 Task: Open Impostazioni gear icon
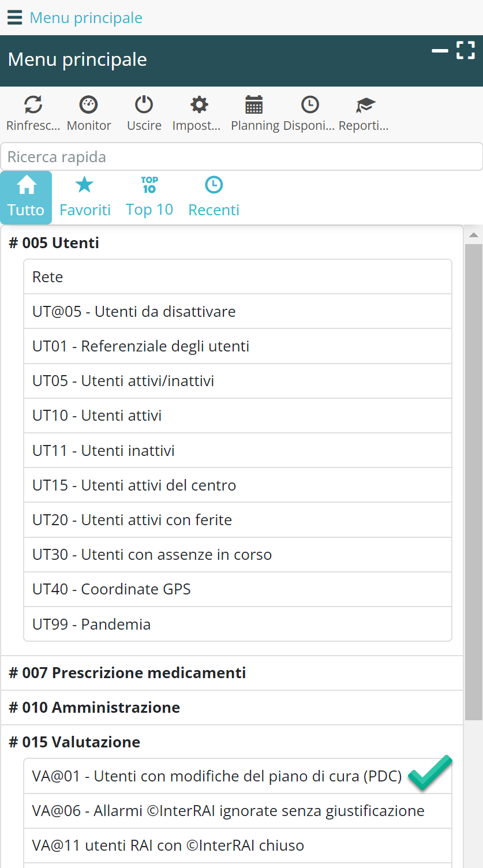(199, 105)
